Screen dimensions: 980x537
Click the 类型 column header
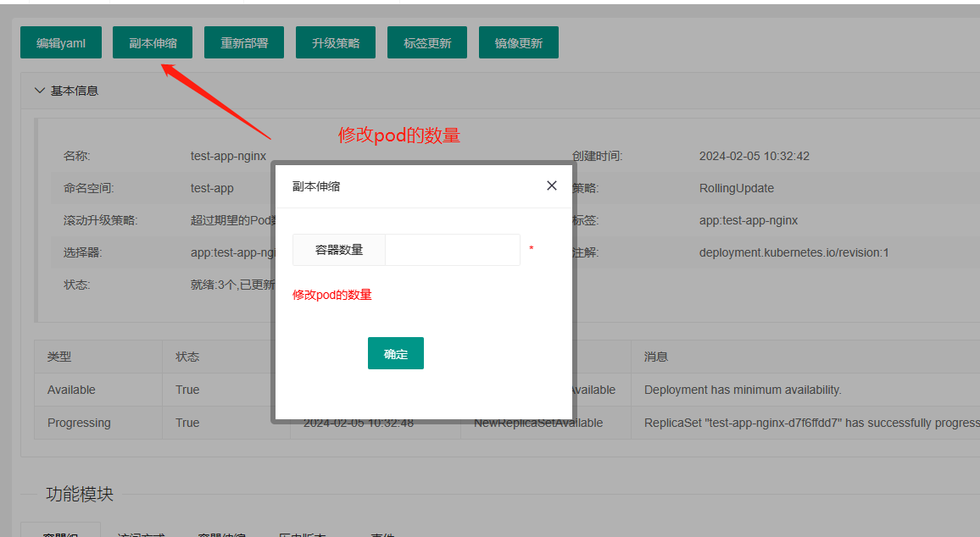click(x=59, y=357)
